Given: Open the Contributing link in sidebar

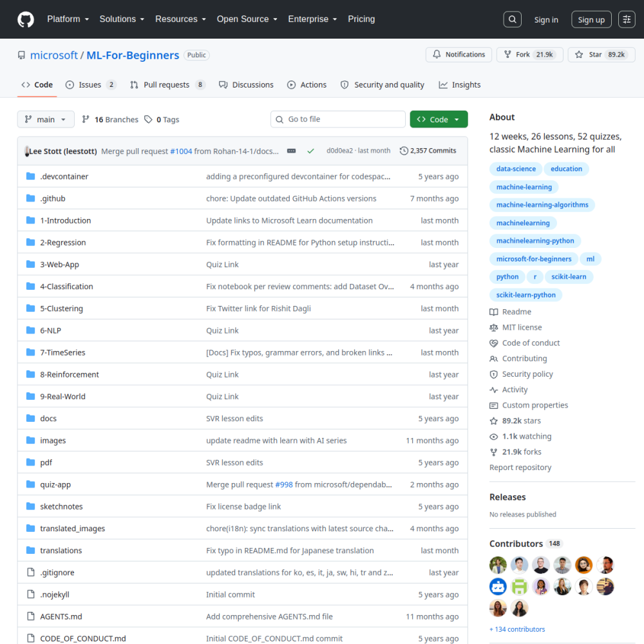Looking at the screenshot, I should (x=518, y=359).
